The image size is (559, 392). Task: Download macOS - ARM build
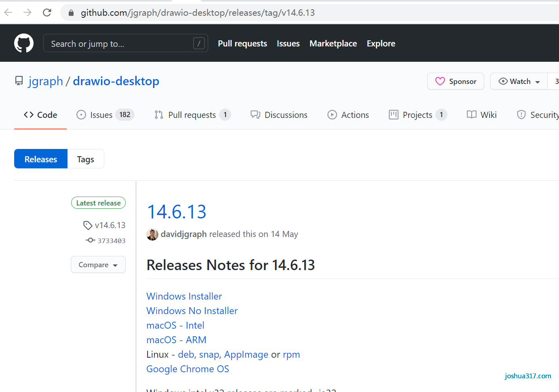(177, 340)
